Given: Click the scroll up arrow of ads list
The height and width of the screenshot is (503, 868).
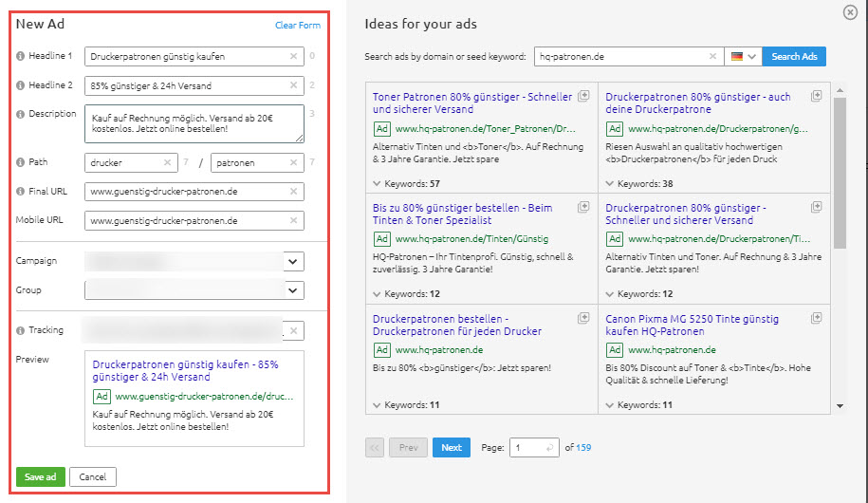Looking at the screenshot, I should click(840, 90).
